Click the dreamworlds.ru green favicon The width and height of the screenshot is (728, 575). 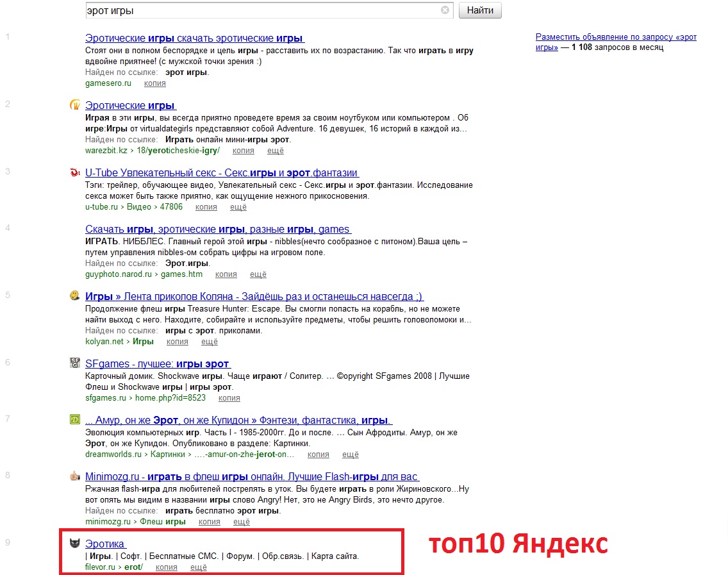pyautogui.click(x=75, y=419)
